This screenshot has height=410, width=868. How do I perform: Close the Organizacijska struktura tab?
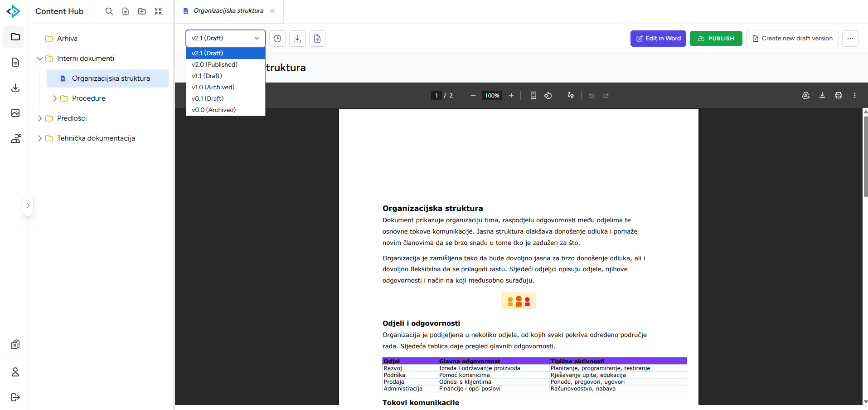pyautogui.click(x=272, y=11)
